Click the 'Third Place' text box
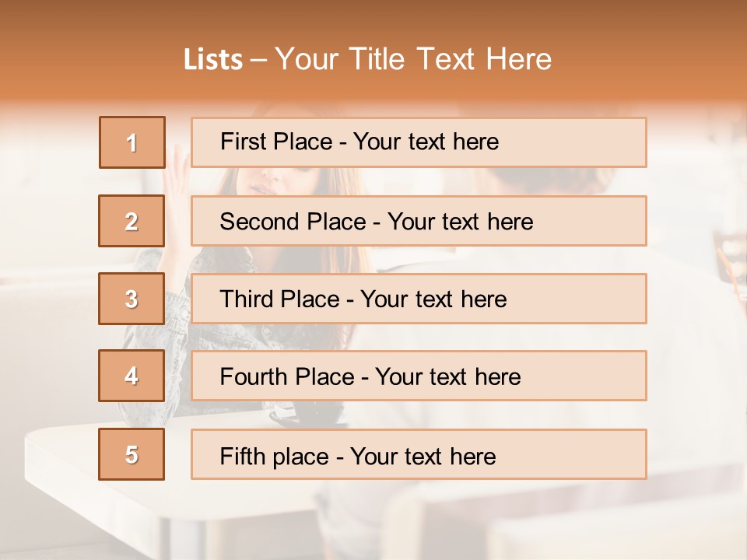This screenshot has width=747, height=560. (419, 299)
